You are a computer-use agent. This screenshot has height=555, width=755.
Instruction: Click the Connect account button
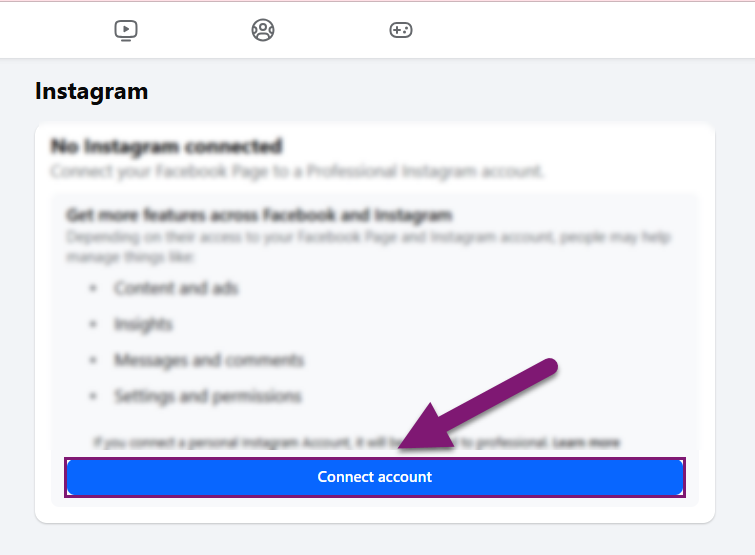tap(375, 477)
